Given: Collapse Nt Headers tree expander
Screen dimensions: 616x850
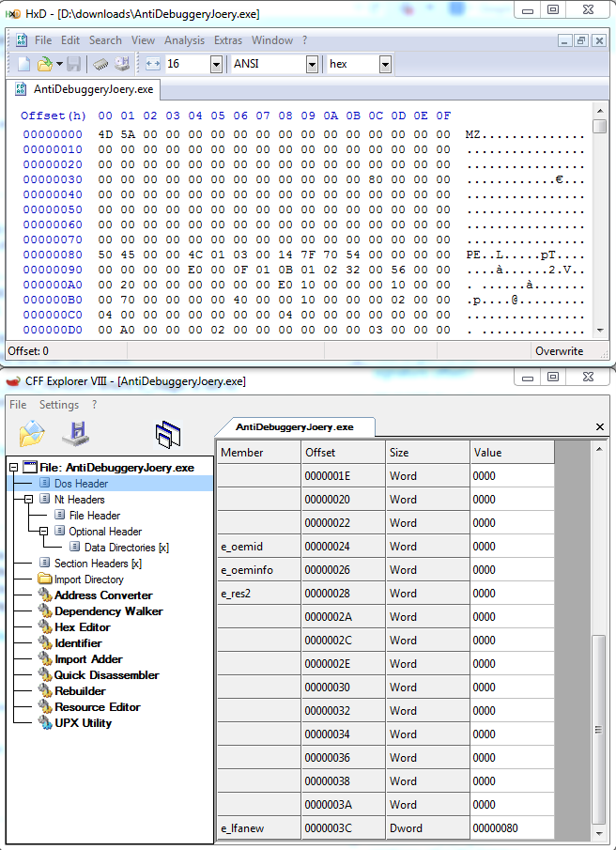Looking at the screenshot, I should coord(28,500).
